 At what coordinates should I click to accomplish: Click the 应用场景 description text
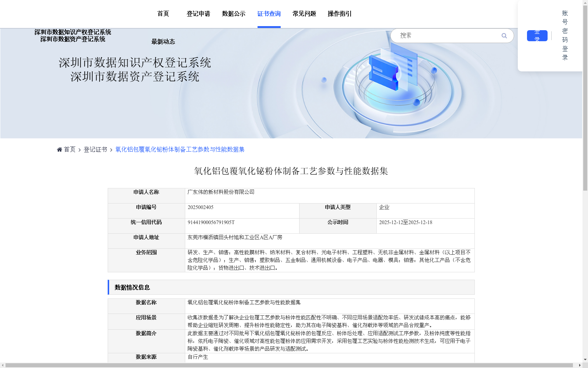point(329,321)
